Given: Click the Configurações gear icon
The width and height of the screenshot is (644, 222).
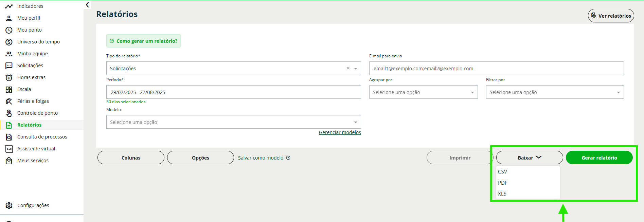Looking at the screenshot, I should tap(9, 206).
